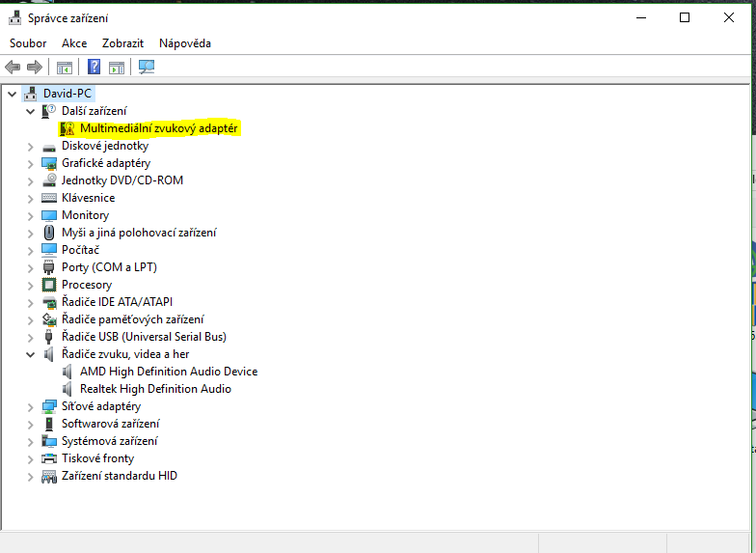This screenshot has width=756, height=553.
Task: Expand the Zařízení standardu HID category
Action: click(x=31, y=477)
